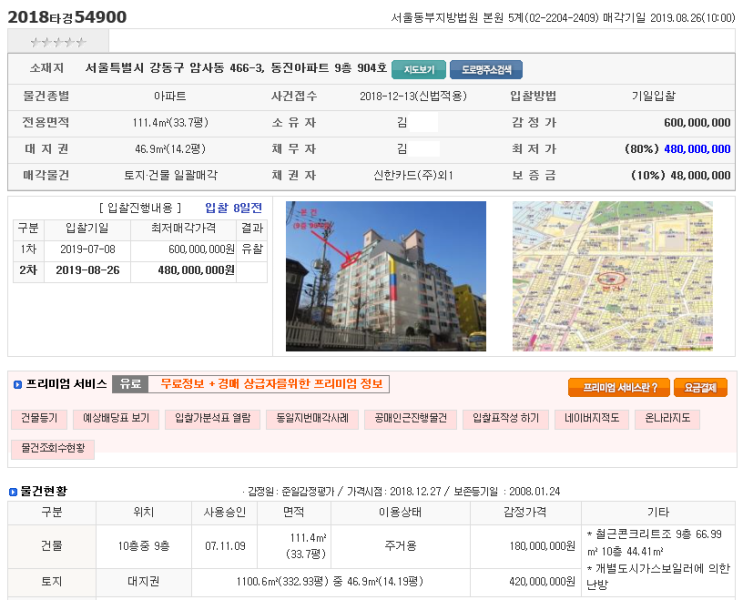The image size is (743, 600).
Task: Click the 물건현황 bullet icon
Action: click(x=13, y=492)
